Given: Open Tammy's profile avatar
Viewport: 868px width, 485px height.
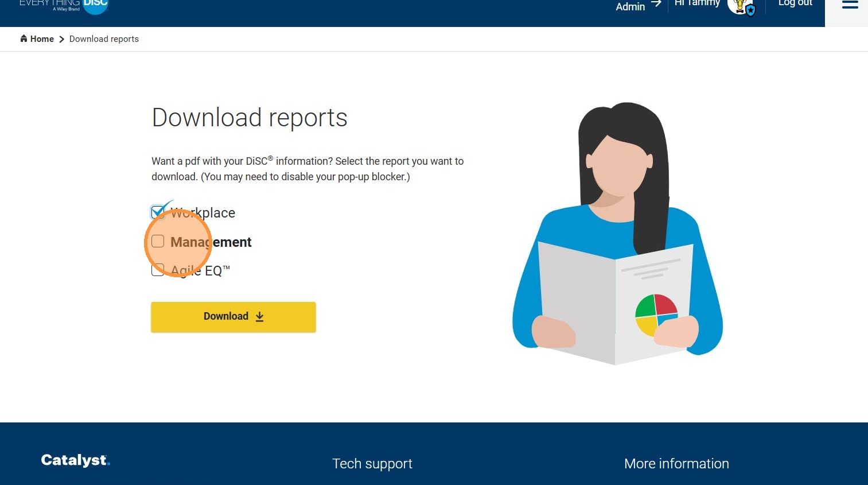Looking at the screenshot, I should [x=742, y=7].
